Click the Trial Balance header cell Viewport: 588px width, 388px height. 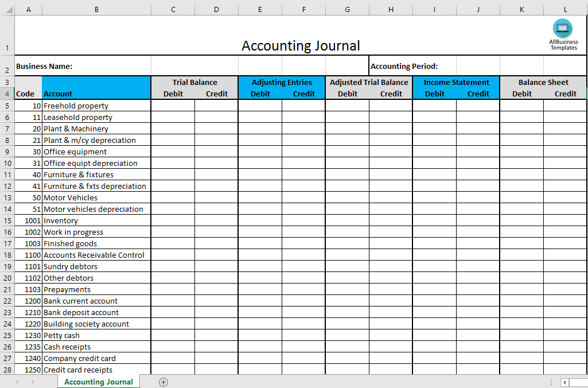click(194, 82)
